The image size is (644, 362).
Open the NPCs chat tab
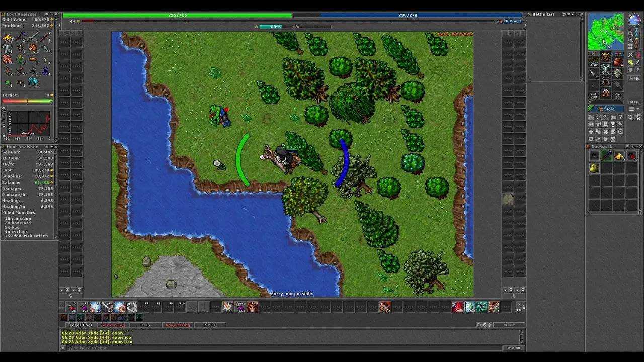tap(210, 325)
